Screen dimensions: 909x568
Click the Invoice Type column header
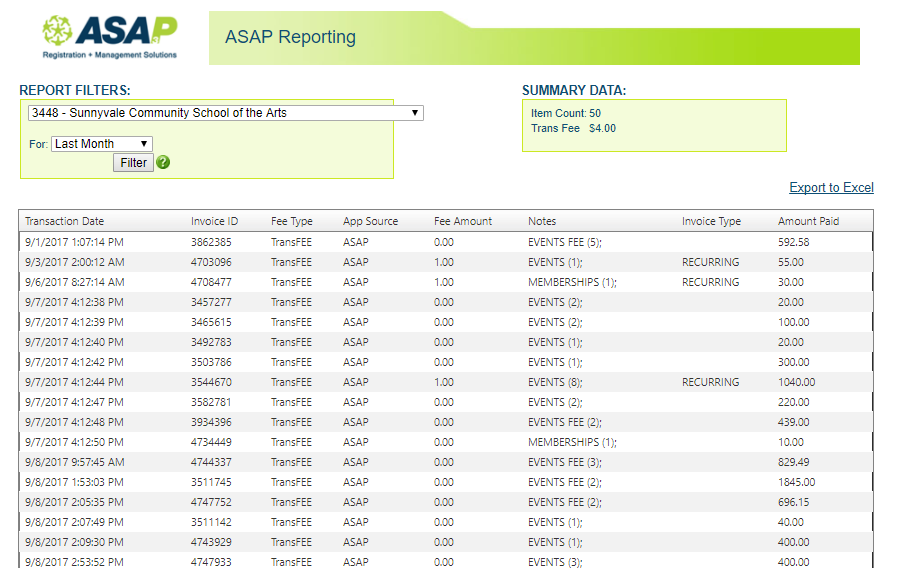pyautogui.click(x=711, y=221)
